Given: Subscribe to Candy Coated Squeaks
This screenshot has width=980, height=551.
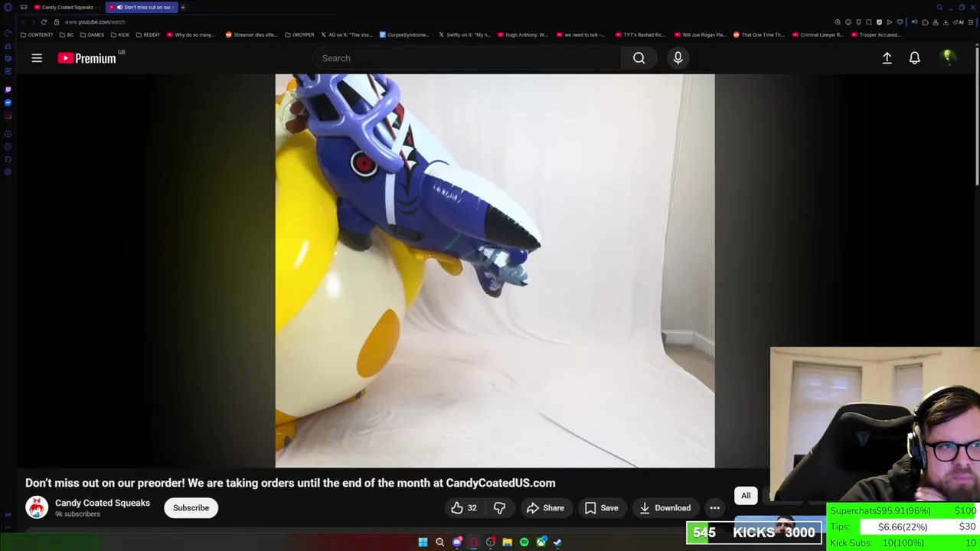Looking at the screenshot, I should pos(191,507).
